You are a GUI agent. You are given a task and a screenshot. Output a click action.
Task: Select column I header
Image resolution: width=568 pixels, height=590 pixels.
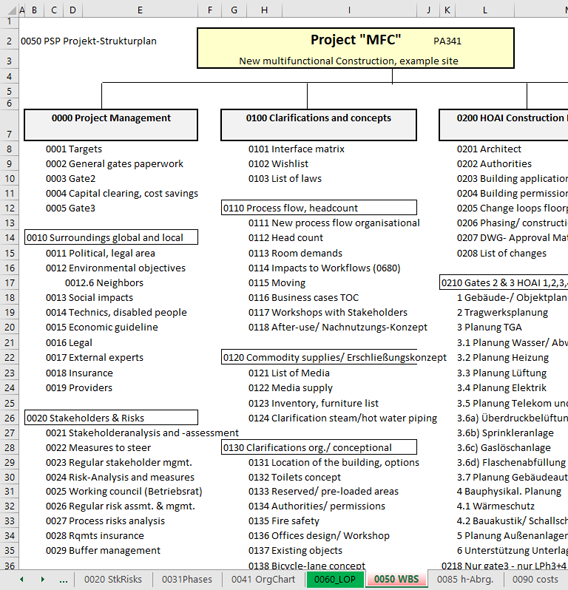[349, 10]
